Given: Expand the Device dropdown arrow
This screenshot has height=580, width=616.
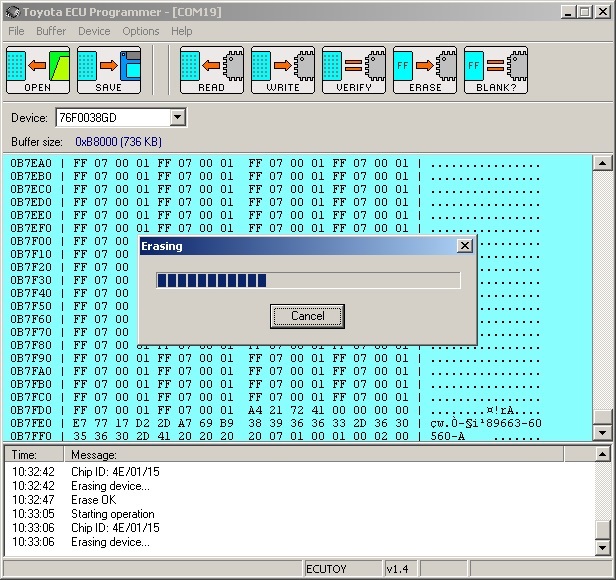Looking at the screenshot, I should click(x=177, y=118).
